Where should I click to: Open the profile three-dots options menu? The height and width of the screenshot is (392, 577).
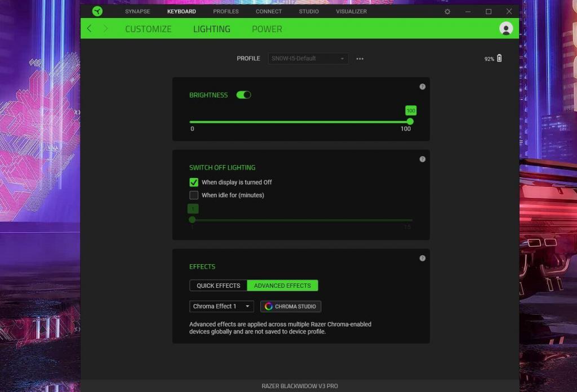pyautogui.click(x=360, y=59)
